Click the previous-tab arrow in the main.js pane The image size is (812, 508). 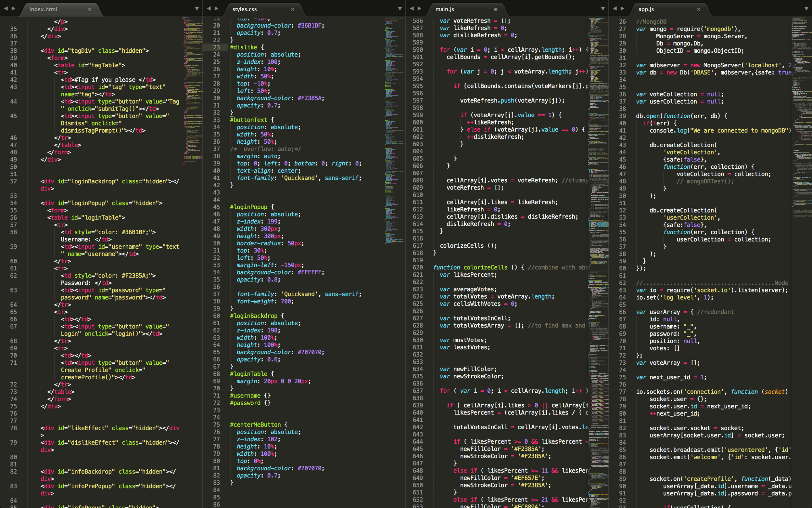[412, 8]
